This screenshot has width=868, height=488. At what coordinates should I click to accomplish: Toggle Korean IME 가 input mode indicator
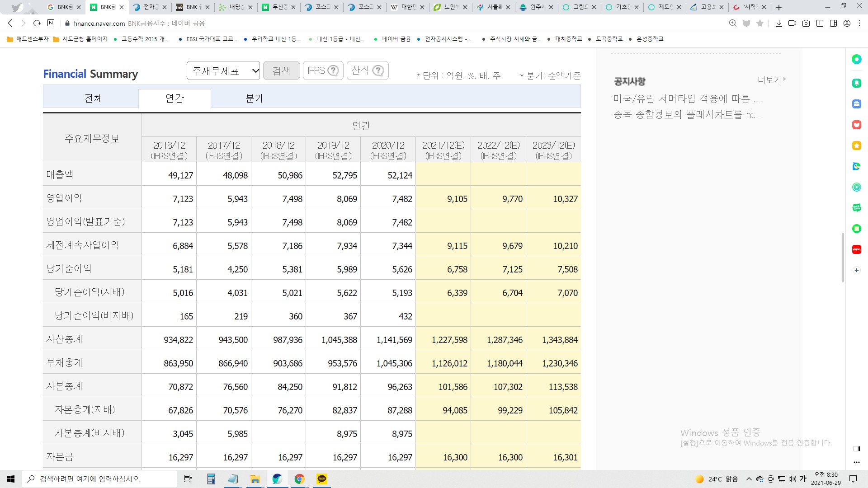803,479
